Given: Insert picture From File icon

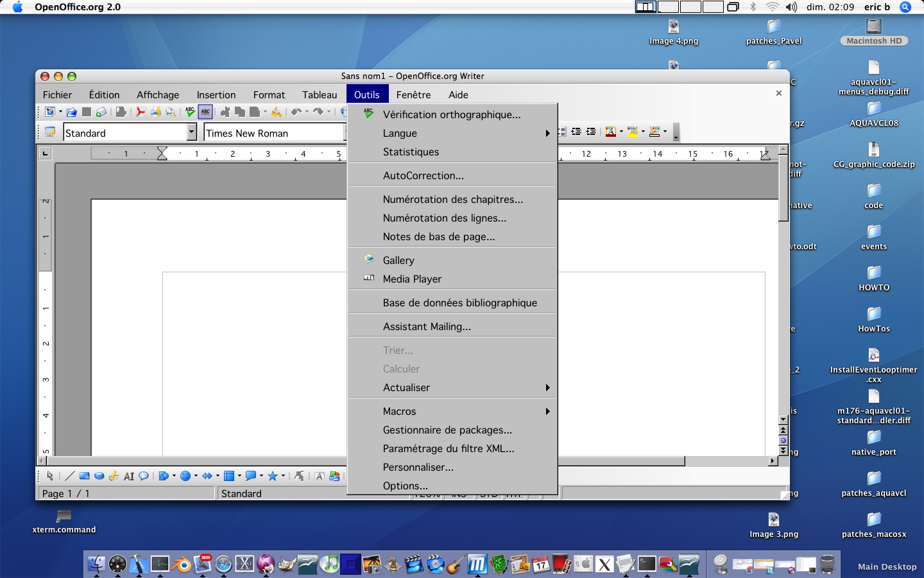Looking at the screenshot, I should [334, 476].
